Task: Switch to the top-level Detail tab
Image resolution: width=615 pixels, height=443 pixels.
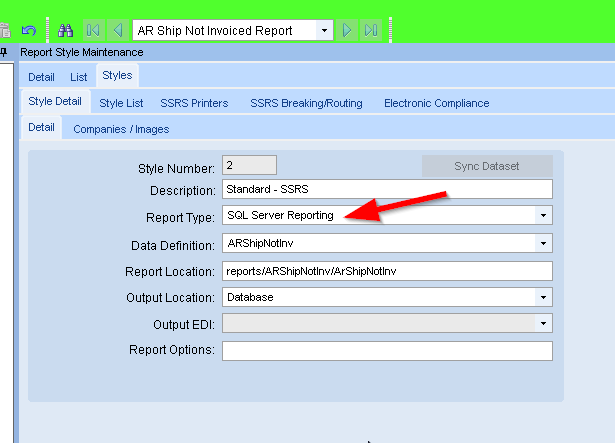Action: (41, 77)
